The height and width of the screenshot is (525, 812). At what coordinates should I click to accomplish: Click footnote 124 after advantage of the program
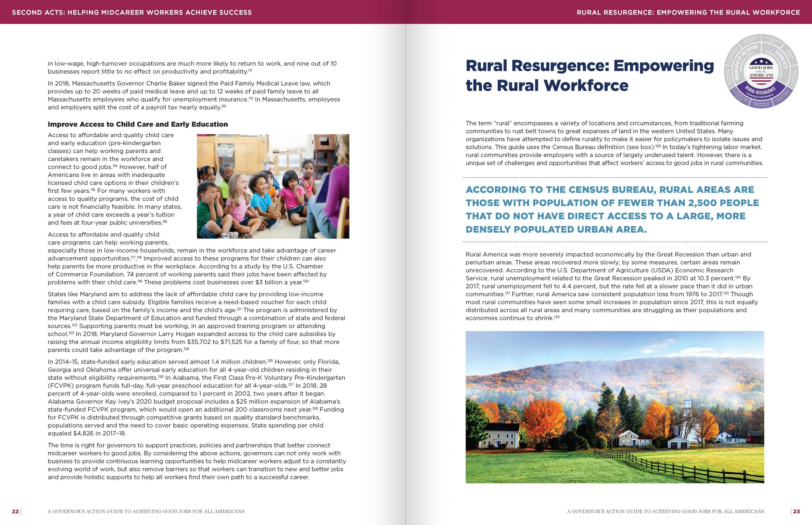pyautogui.click(x=186, y=349)
